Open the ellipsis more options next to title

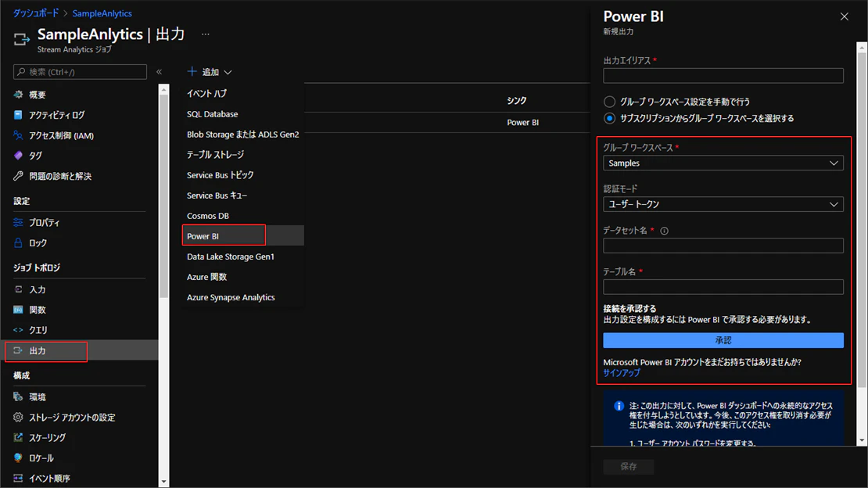pyautogui.click(x=206, y=34)
